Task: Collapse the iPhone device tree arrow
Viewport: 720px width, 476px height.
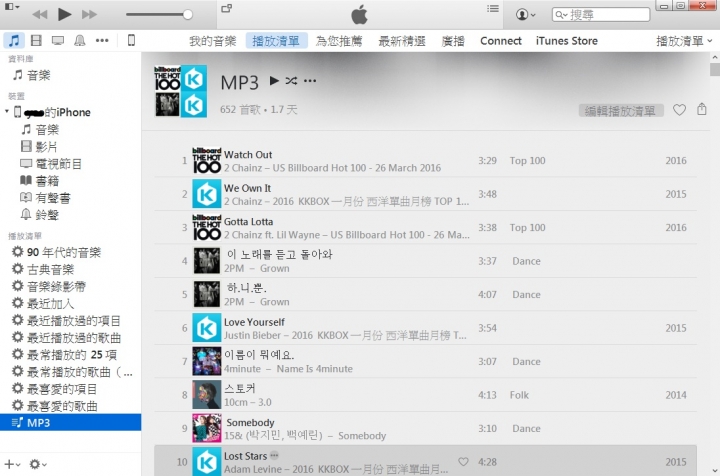Action: (x=7, y=112)
